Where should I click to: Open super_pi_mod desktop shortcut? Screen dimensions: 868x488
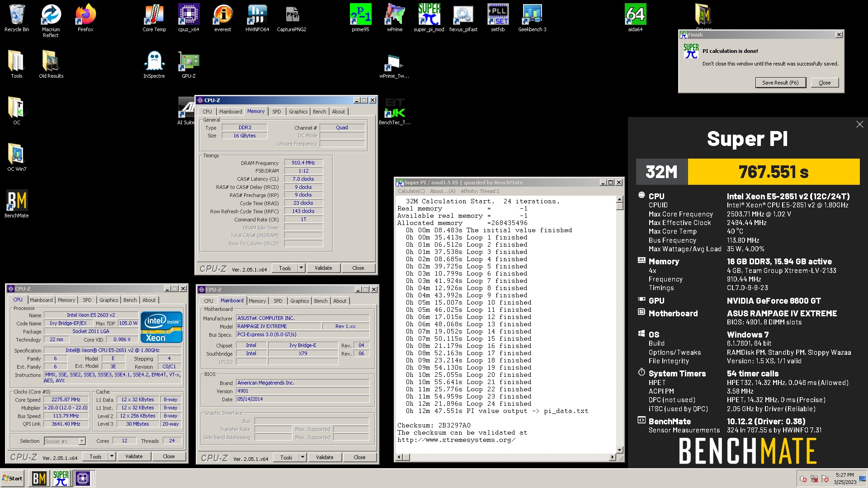click(429, 18)
